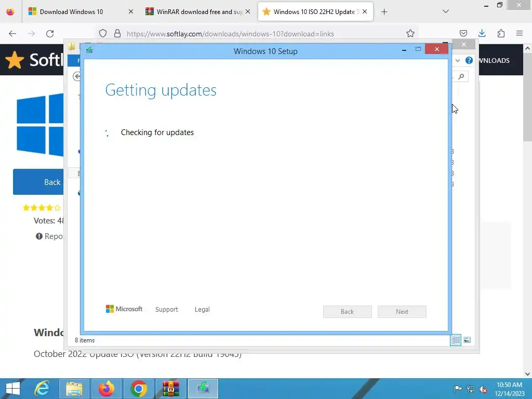Bookmark this page with the star icon
The image size is (532, 399).
coord(410,34)
